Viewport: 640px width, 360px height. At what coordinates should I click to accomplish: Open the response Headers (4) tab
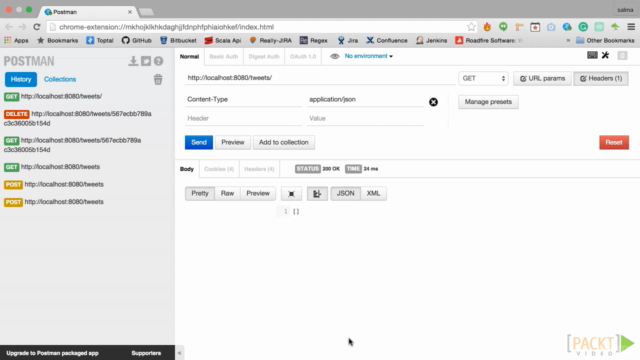tap(259, 169)
